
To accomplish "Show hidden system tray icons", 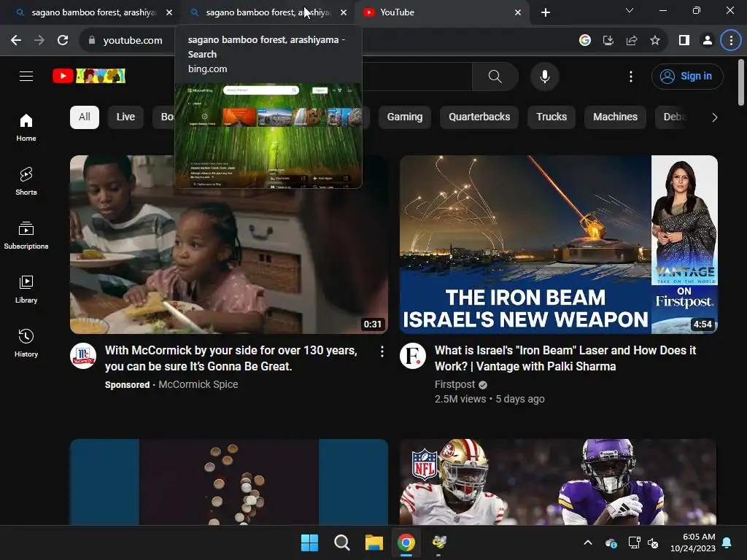I will pos(588,542).
